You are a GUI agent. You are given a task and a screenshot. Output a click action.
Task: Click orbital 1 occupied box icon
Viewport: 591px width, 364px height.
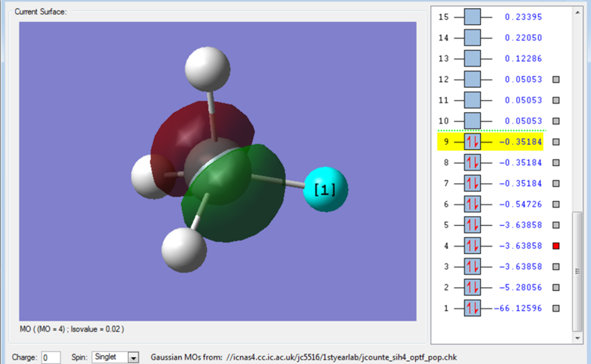472,307
